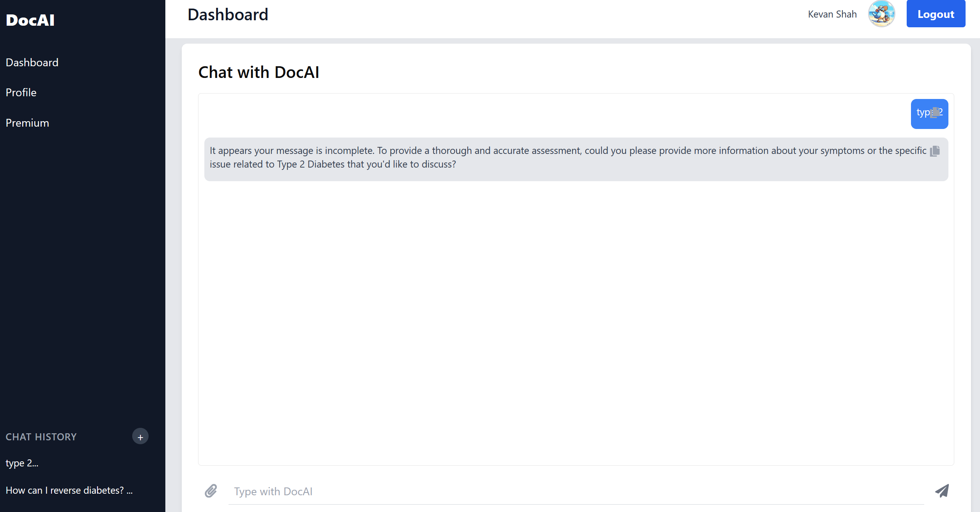The width and height of the screenshot is (980, 512).
Task: Click the paper plane send icon
Action: [x=942, y=491]
